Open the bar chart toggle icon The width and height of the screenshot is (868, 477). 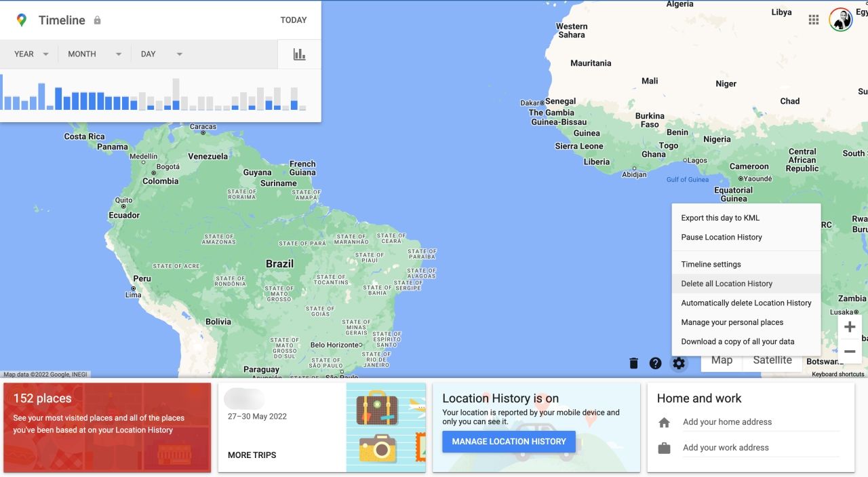pos(299,54)
